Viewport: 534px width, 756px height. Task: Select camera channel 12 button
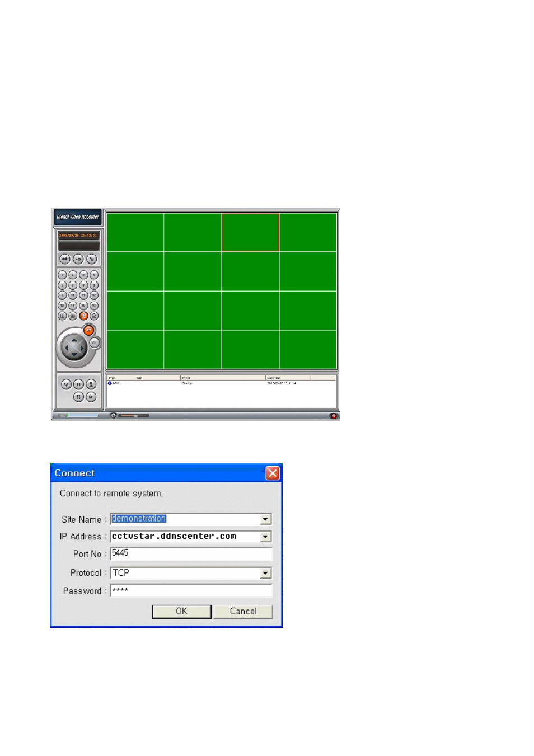point(94,295)
